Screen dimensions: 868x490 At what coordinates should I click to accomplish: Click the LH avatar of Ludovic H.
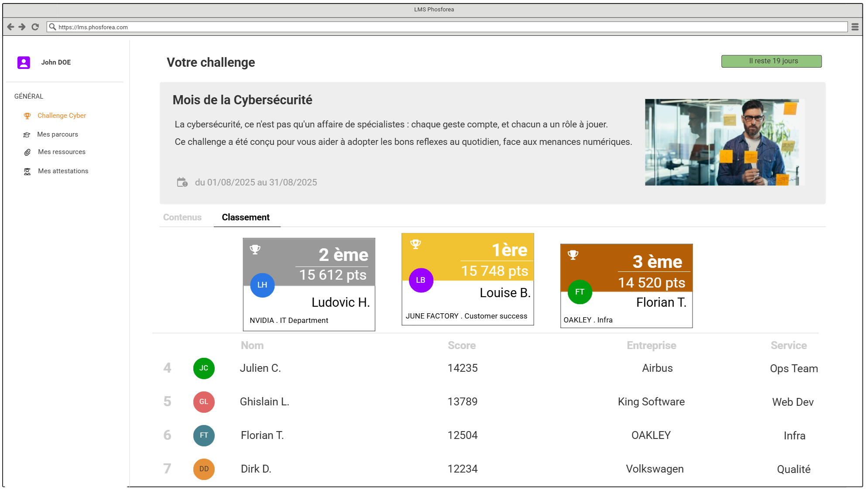pos(262,285)
